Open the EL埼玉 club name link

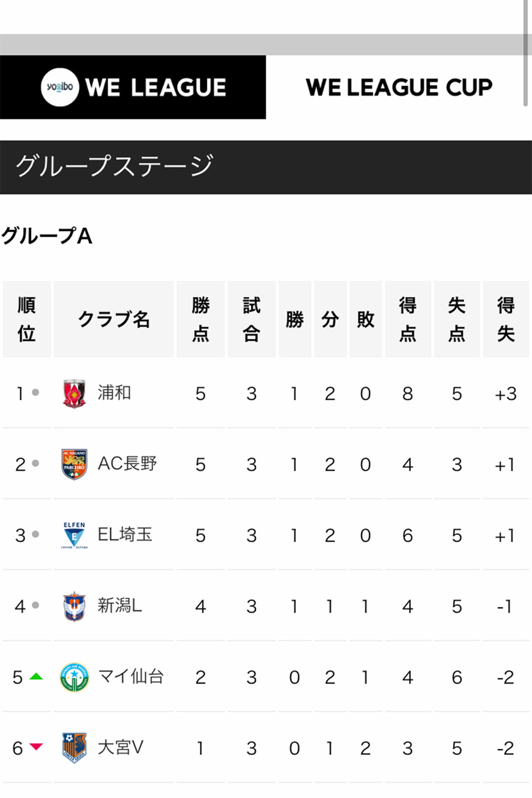[125, 534]
